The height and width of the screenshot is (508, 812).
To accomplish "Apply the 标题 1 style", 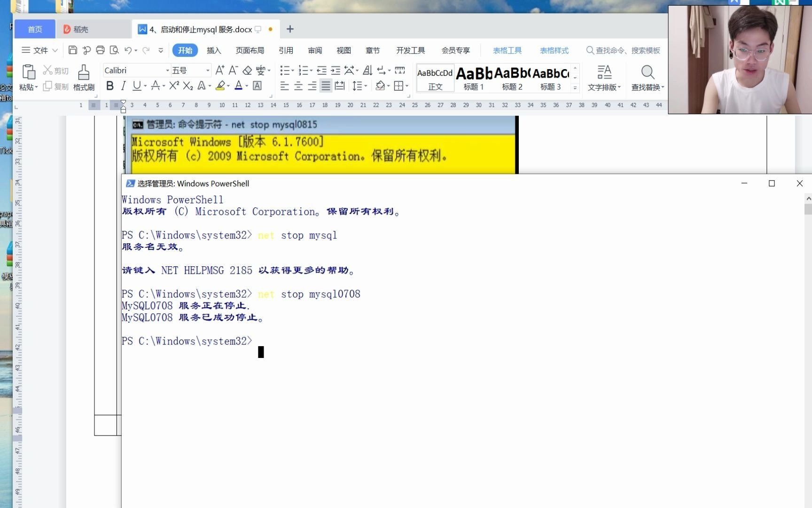I will click(x=474, y=78).
